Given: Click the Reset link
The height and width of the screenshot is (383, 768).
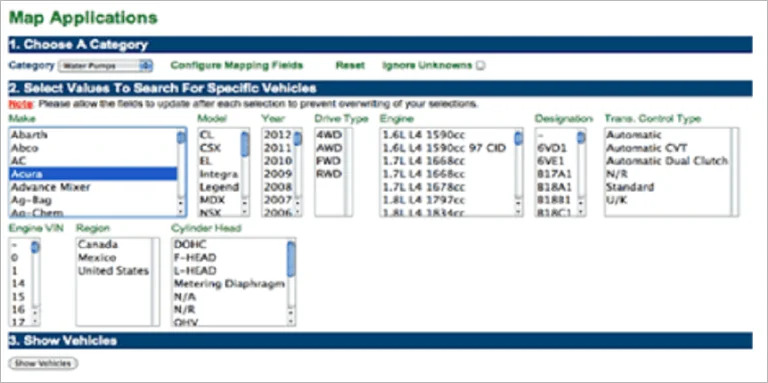Looking at the screenshot, I should [350, 65].
